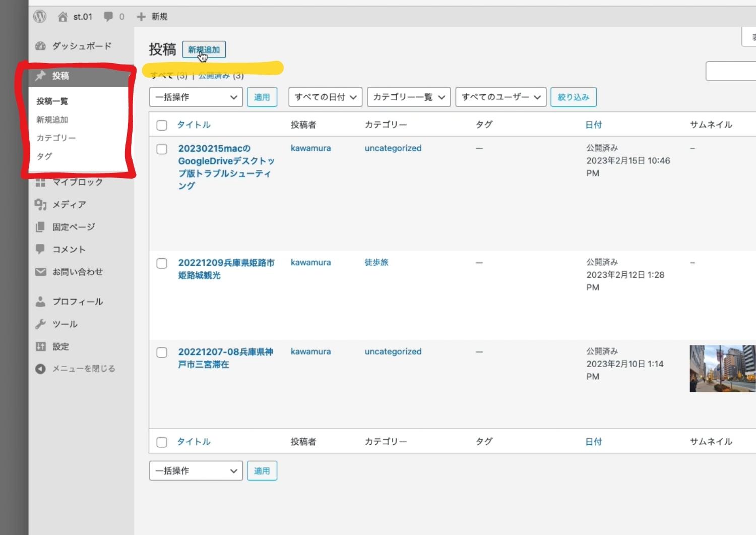Check the 20230215macのGoogleDrive post checkbox
Image resolution: width=756 pixels, height=535 pixels.
coord(162,149)
